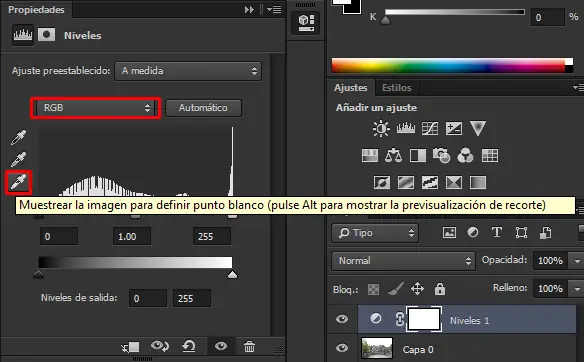Add a Hue/Saturation adjustment
This screenshot has width=584, height=362.
(369, 156)
